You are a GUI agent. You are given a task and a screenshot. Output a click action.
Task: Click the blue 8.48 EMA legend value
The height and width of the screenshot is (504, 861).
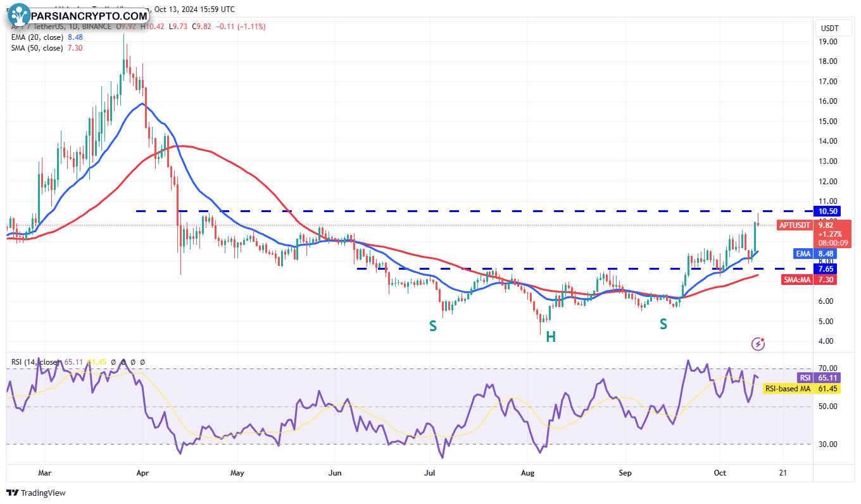75,37
